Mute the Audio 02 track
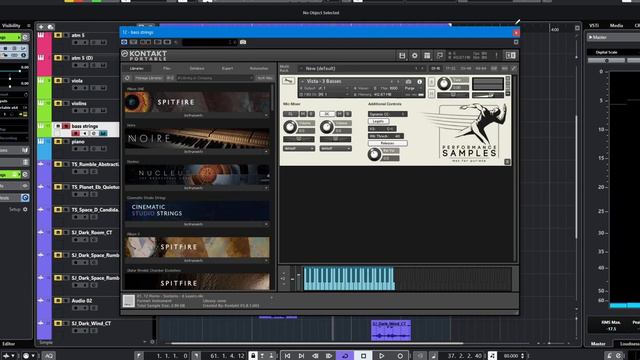This screenshot has height=360, width=640. (x=58, y=301)
